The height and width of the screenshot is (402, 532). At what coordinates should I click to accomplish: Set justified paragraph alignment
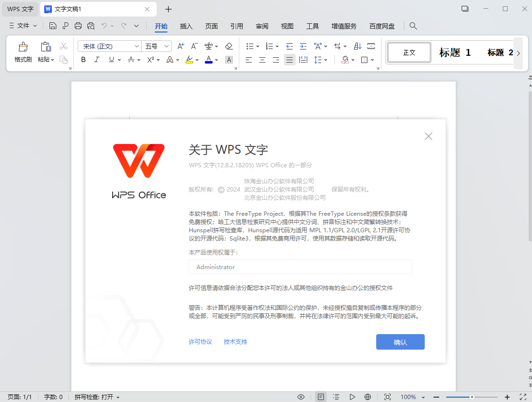point(289,60)
